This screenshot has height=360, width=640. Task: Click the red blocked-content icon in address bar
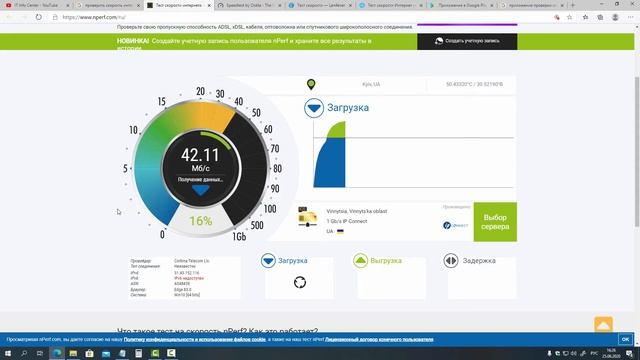pyautogui.click(x=557, y=17)
